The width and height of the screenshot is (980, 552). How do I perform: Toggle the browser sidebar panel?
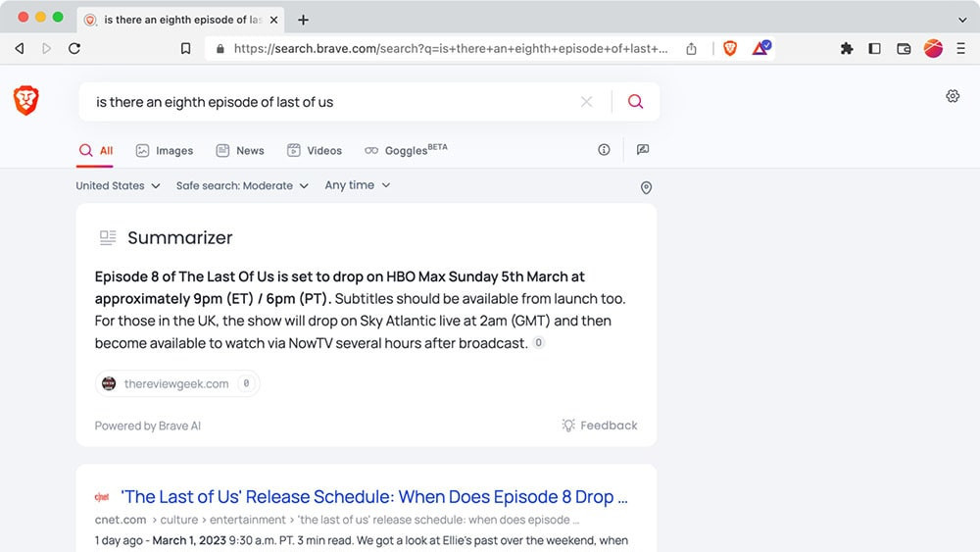pyautogui.click(x=875, y=48)
